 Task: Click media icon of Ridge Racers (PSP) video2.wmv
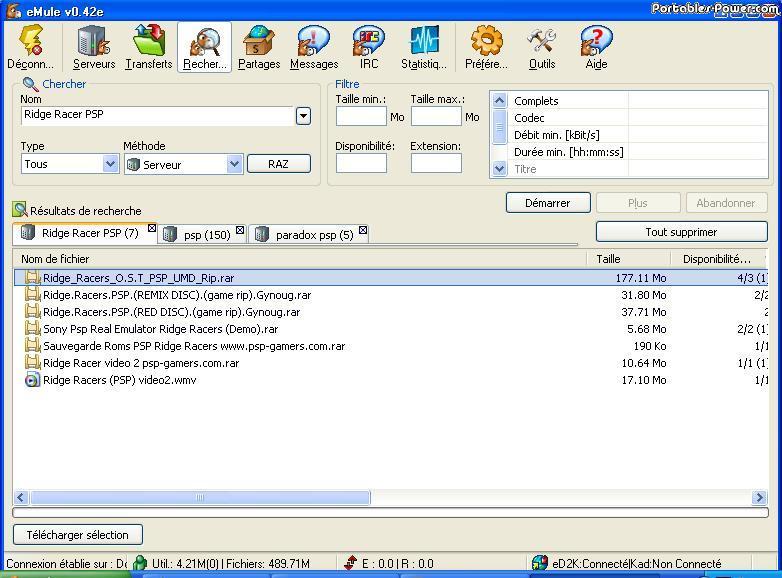coord(32,380)
